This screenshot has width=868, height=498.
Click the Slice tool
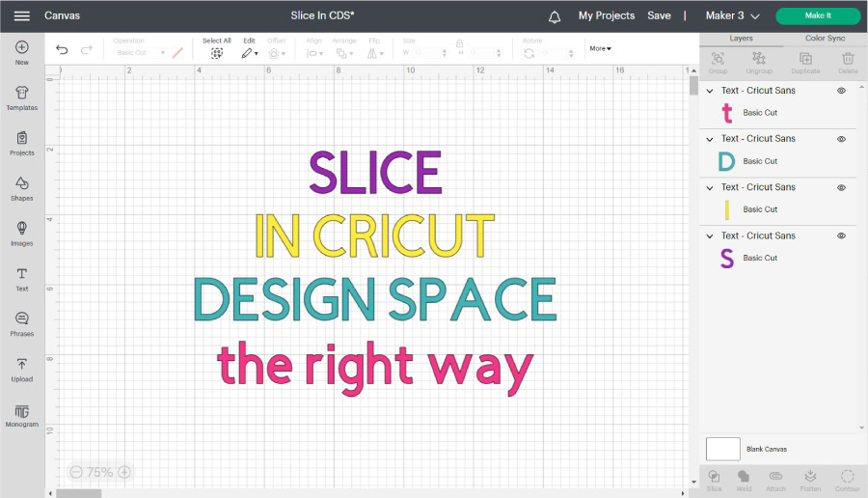(x=714, y=481)
